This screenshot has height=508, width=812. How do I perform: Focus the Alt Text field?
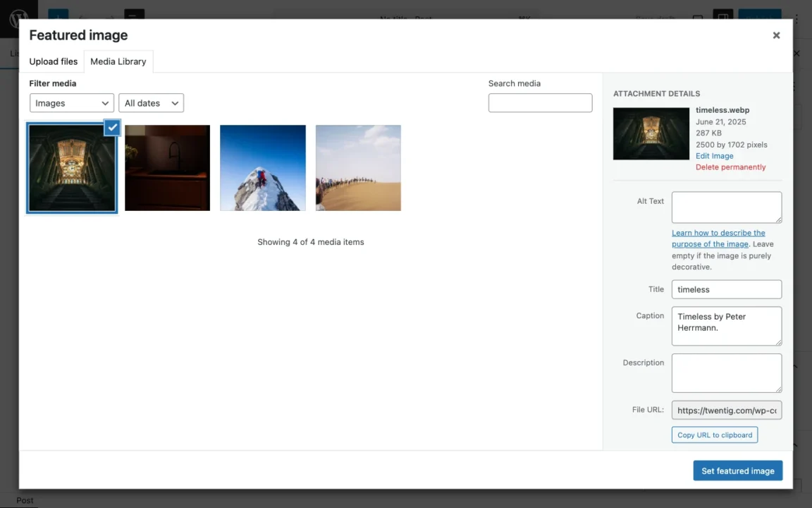point(727,207)
